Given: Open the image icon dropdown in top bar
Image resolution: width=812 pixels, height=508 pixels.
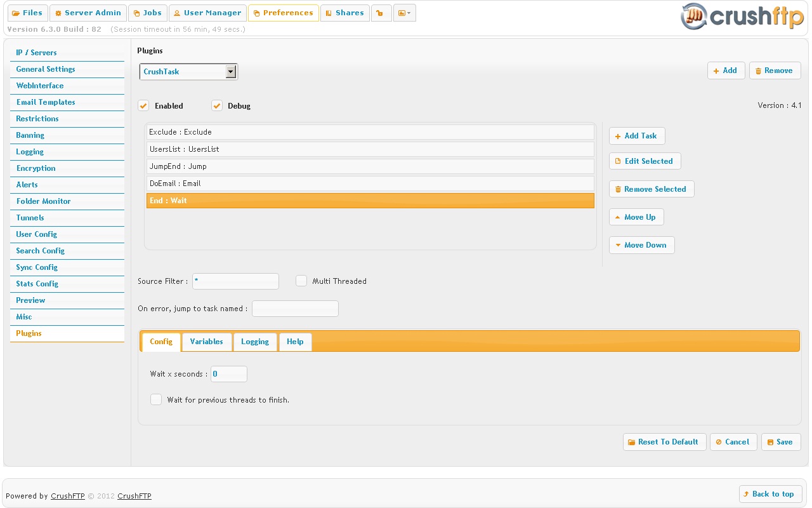Looking at the screenshot, I should [x=405, y=13].
